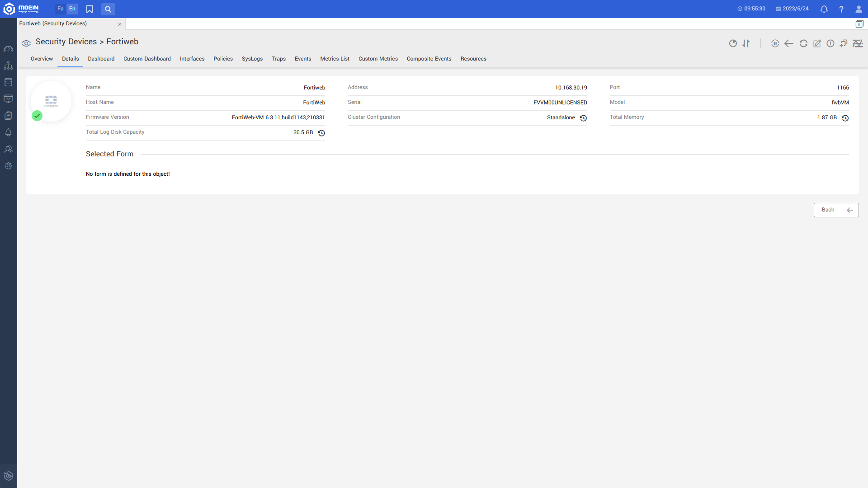Open the help question mark icon
The width and height of the screenshot is (868, 488).
click(841, 9)
